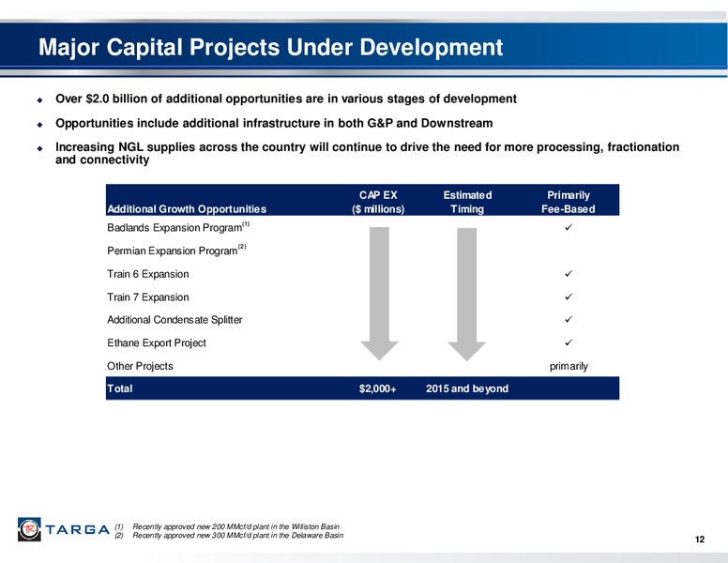728x563 pixels.
Task: Click the (2) superscript after Permian Expansion Program
Action: point(242,247)
